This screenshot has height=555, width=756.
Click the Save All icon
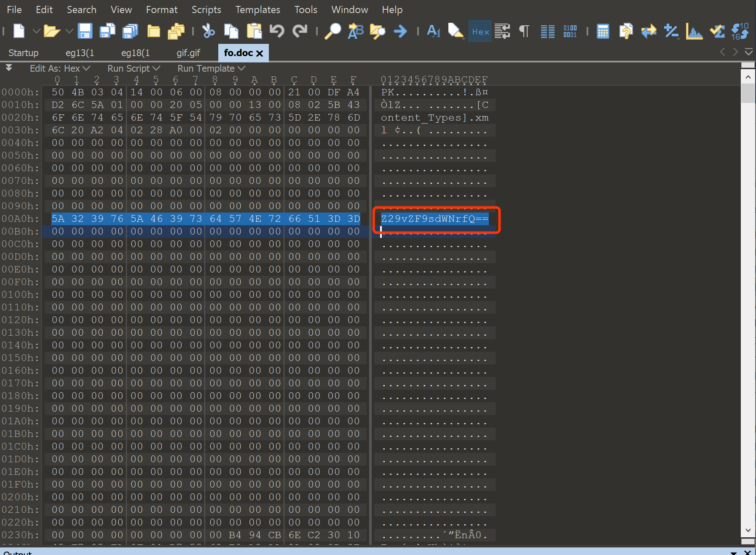130,31
